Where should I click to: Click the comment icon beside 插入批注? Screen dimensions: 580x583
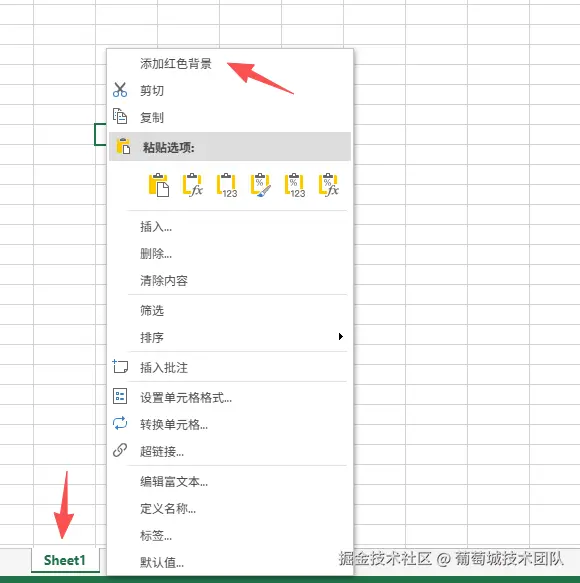[x=120, y=367]
